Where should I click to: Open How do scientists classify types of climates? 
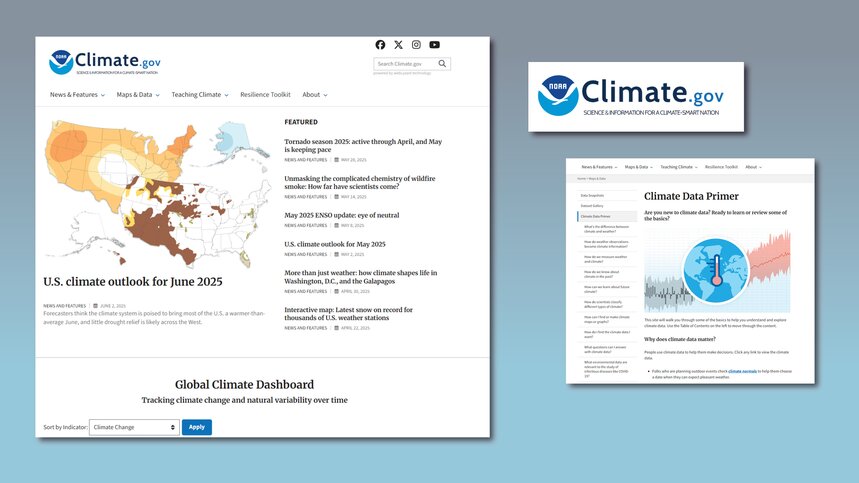[x=603, y=304]
